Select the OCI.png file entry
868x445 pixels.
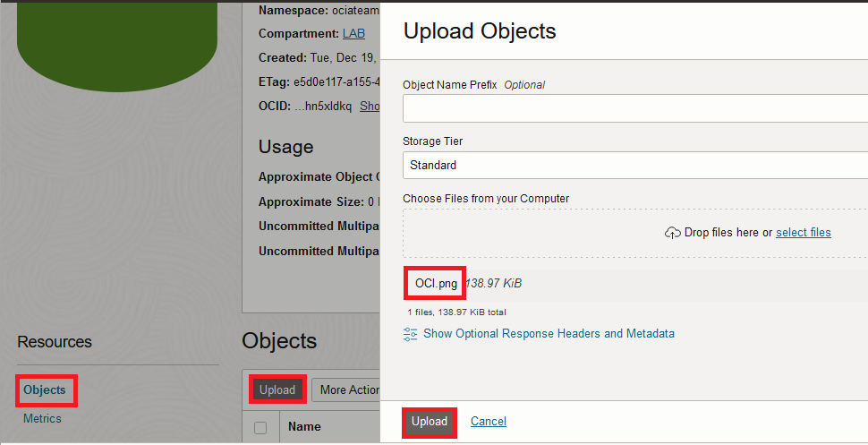436,284
